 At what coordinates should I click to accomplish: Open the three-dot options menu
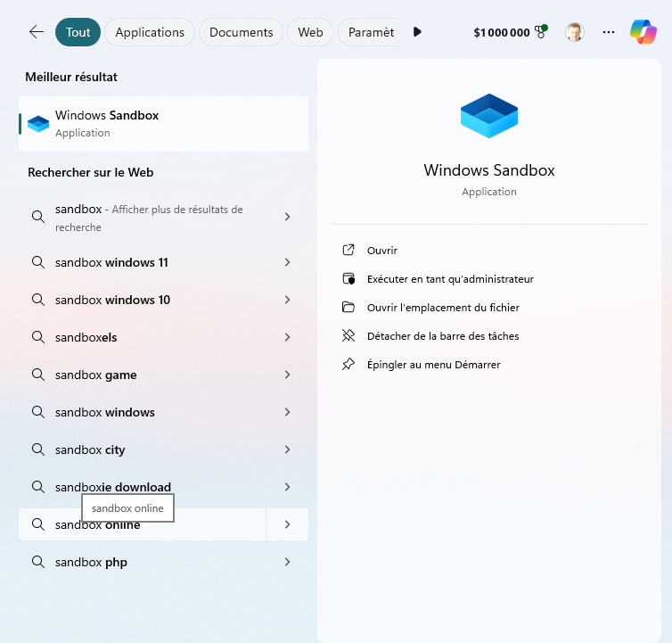point(608,32)
